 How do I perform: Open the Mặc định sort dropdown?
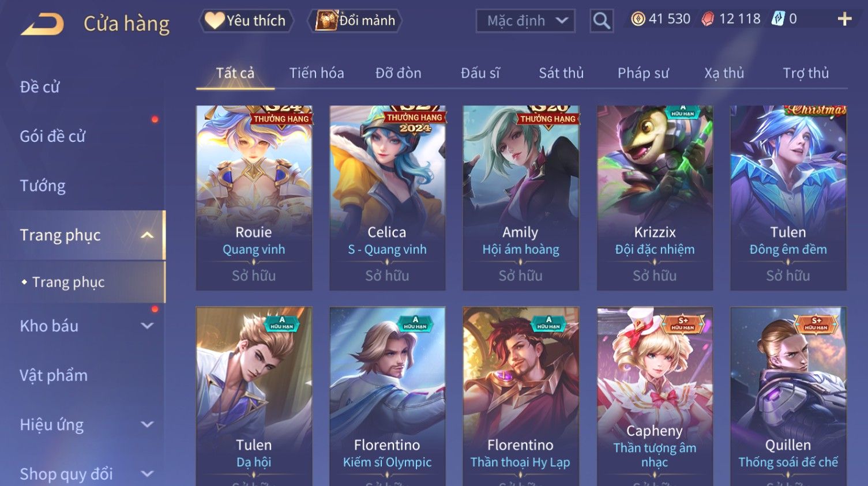point(525,21)
